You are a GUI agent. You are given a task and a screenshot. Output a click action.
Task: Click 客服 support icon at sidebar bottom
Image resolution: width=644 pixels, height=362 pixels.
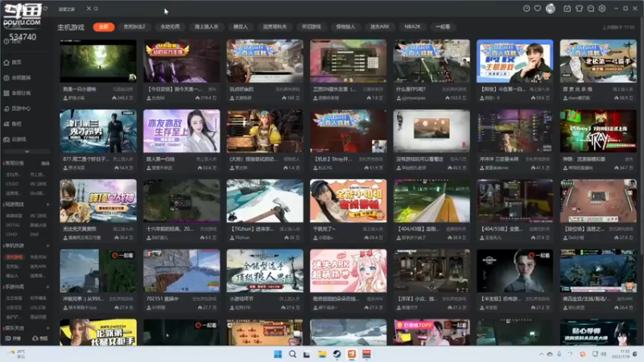[x=39, y=339]
